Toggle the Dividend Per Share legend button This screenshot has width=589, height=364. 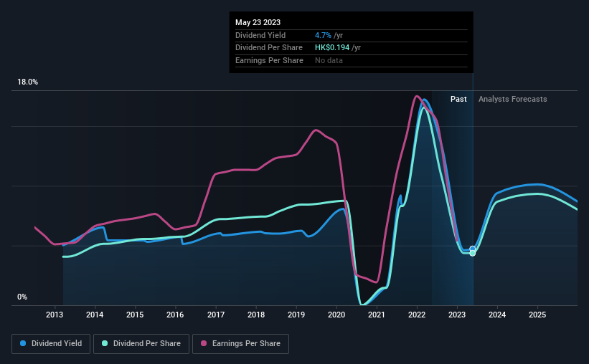141,344
